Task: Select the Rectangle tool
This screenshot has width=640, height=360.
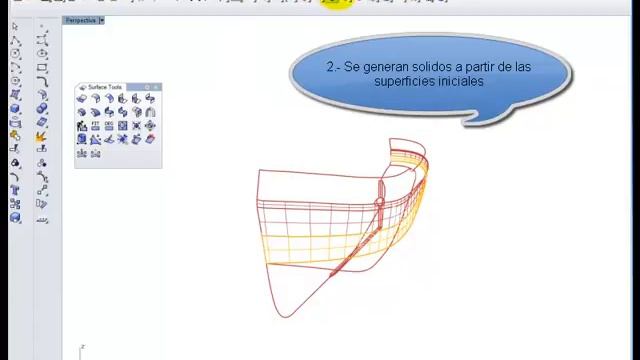Action: coord(42,67)
